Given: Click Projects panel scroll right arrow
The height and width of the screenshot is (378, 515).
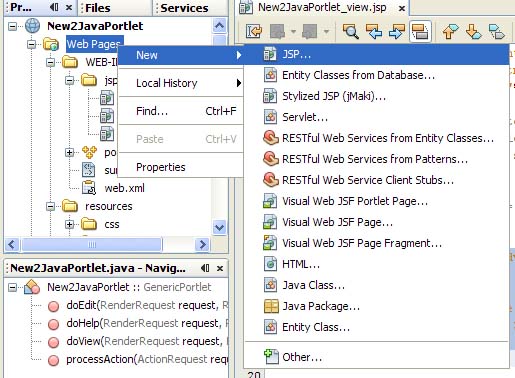Looking at the screenshot, I should 203,245.
